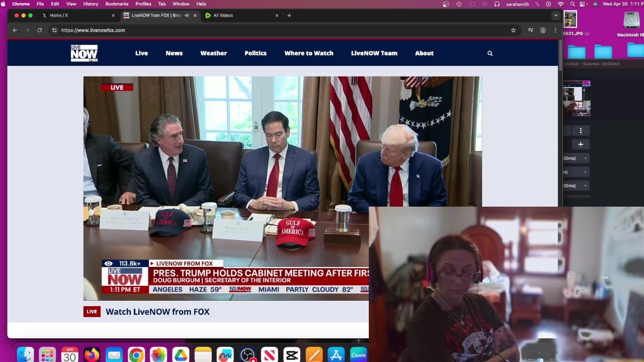
Task: Open Pages from the dock
Action: pyautogui.click(x=314, y=355)
